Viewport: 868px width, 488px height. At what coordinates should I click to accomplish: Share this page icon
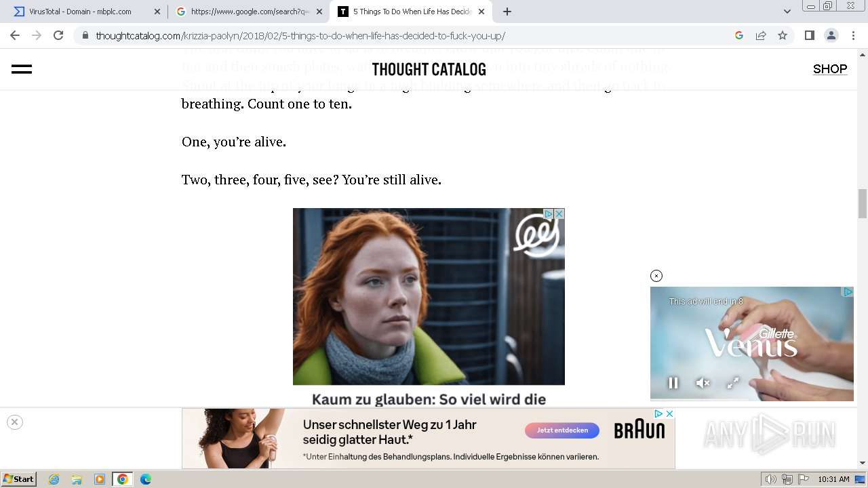point(761,35)
